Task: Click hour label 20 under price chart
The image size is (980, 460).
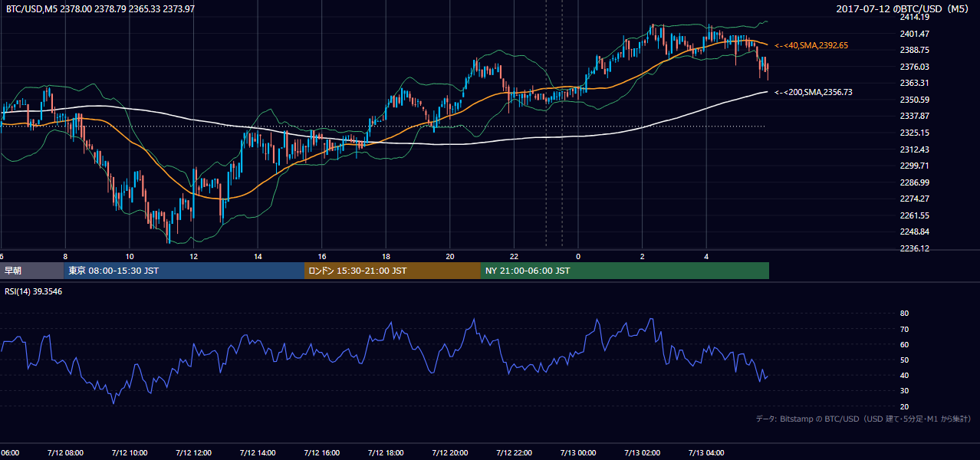Action: pyautogui.click(x=450, y=256)
